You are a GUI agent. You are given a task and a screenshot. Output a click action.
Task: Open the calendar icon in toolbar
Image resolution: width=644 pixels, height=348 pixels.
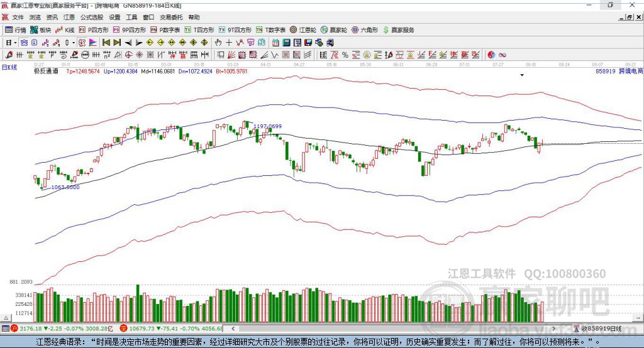pos(275,43)
